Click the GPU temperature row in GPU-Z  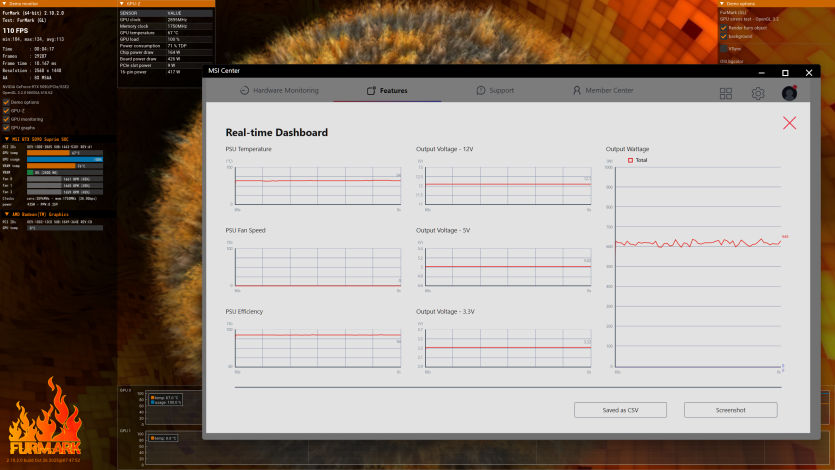pos(166,32)
